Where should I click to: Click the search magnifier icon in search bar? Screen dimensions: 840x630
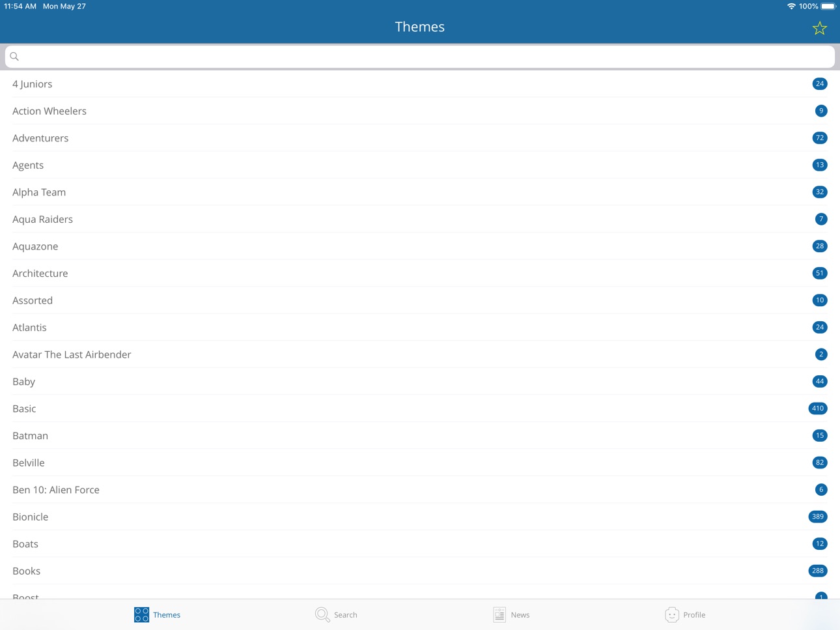coord(14,57)
